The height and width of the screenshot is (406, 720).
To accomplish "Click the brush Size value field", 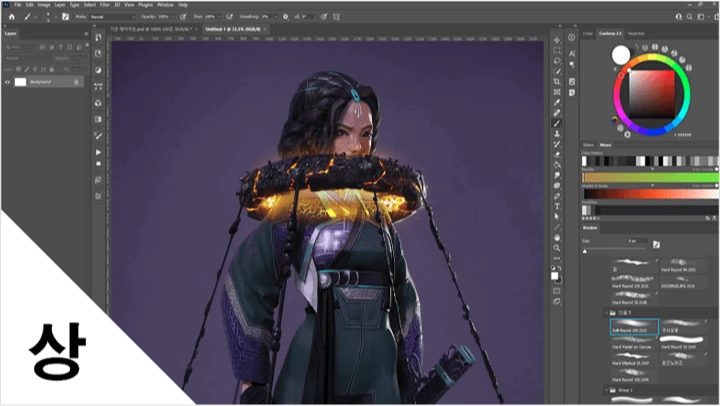I will (x=638, y=241).
